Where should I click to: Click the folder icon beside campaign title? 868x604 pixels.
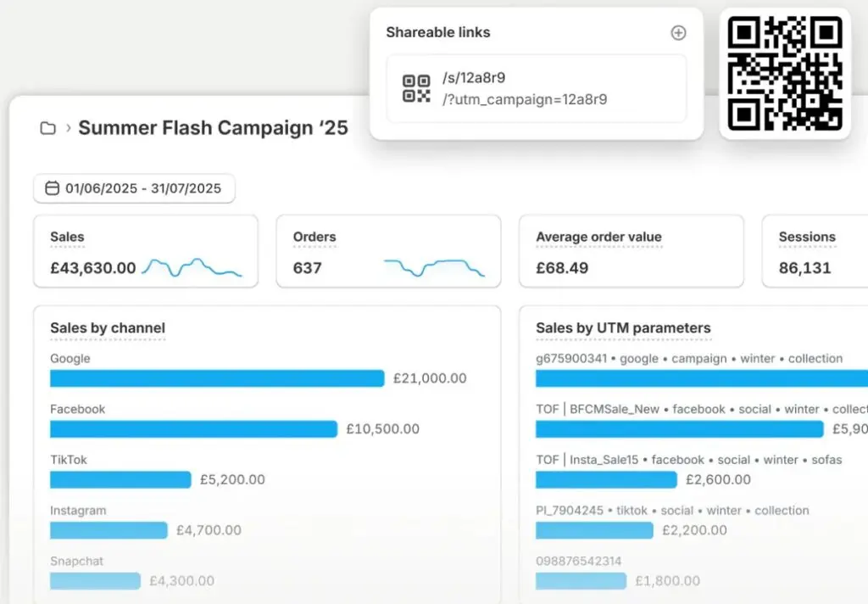[48, 128]
